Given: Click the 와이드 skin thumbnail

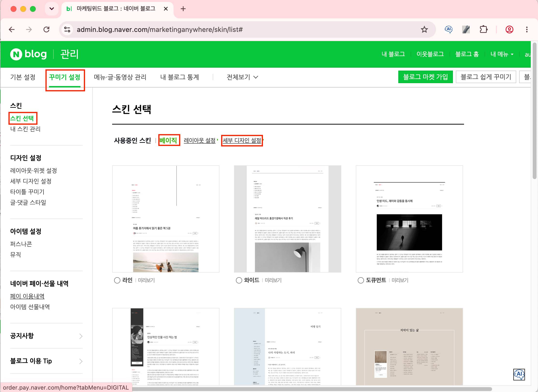Looking at the screenshot, I should click(x=288, y=219).
